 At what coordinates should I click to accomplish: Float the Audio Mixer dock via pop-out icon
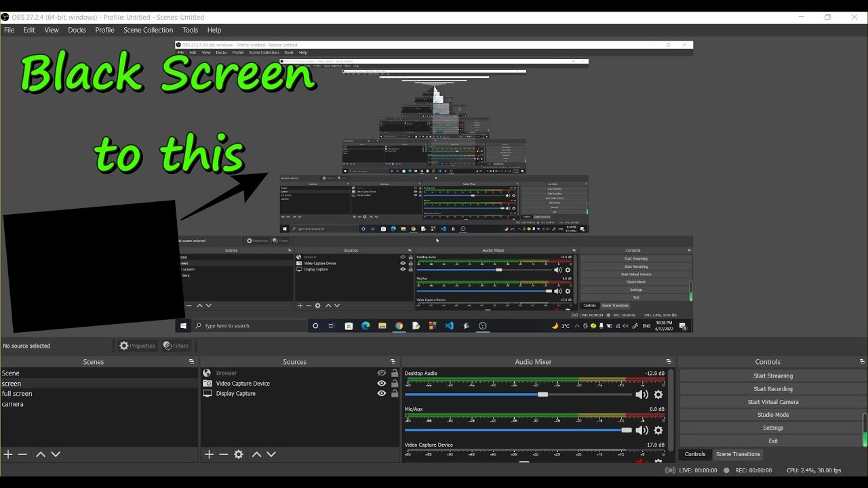669,362
